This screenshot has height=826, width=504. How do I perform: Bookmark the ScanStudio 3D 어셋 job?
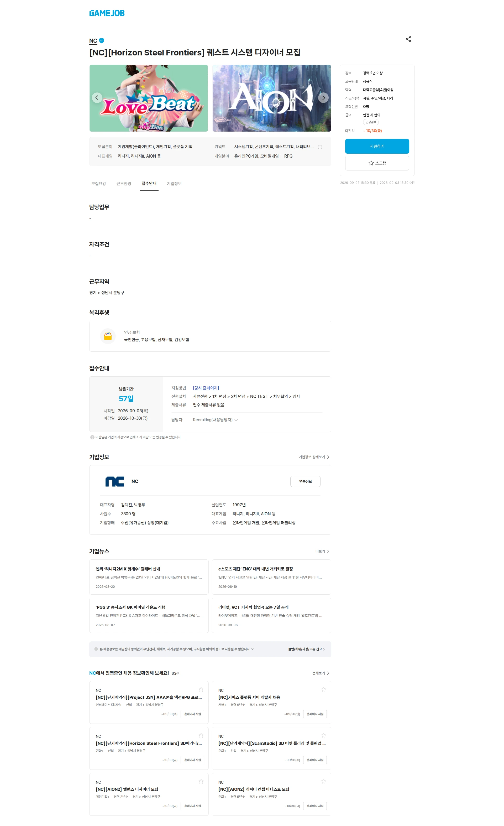324,735
